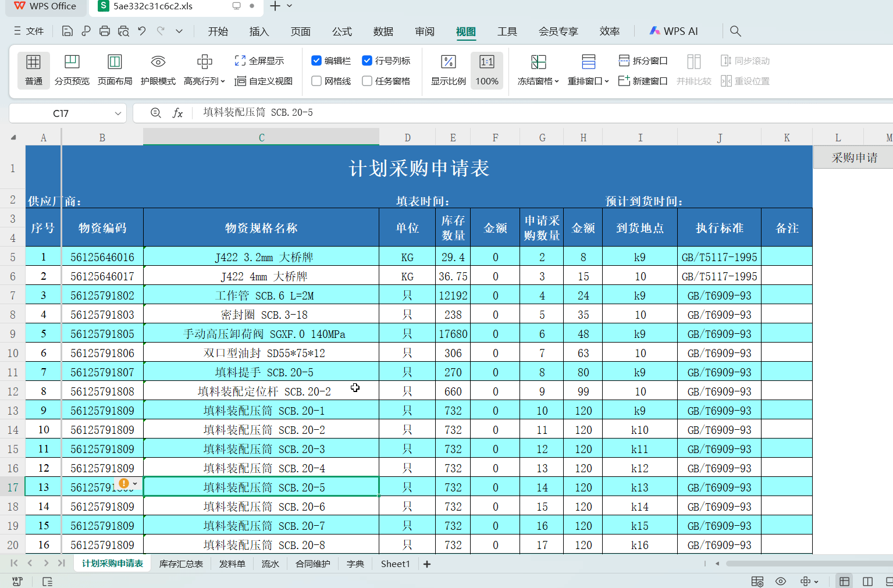Switch to 分页预览 view mode
This screenshot has height=588, width=893.
point(72,69)
